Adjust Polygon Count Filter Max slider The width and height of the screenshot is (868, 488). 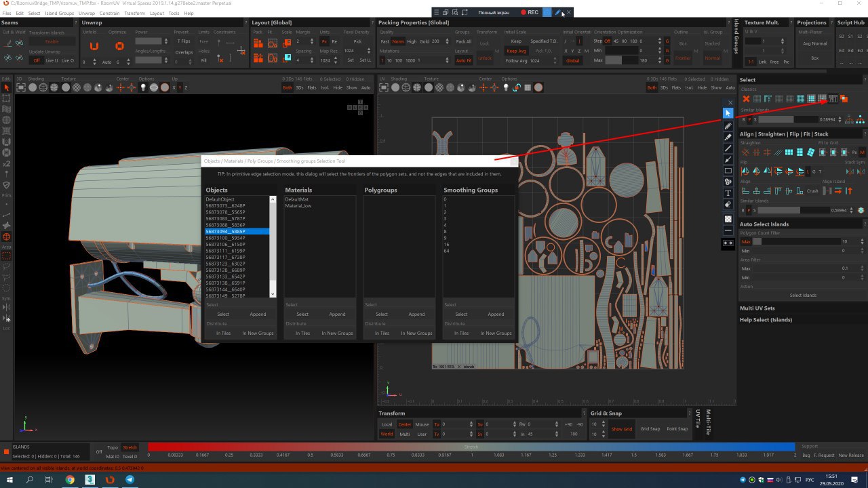[796, 241]
